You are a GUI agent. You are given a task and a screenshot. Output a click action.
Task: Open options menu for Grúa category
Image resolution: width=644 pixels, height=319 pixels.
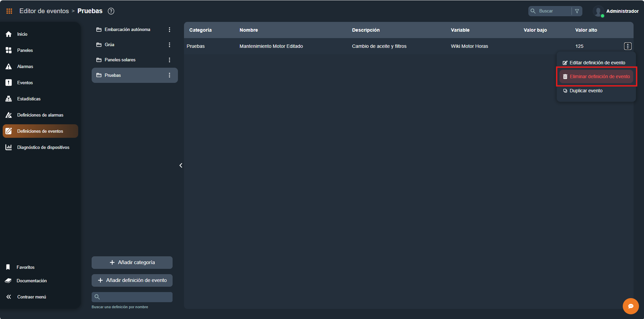pos(170,45)
